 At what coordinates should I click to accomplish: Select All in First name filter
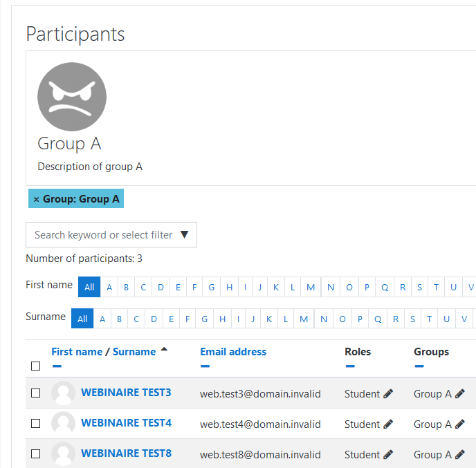(89, 287)
